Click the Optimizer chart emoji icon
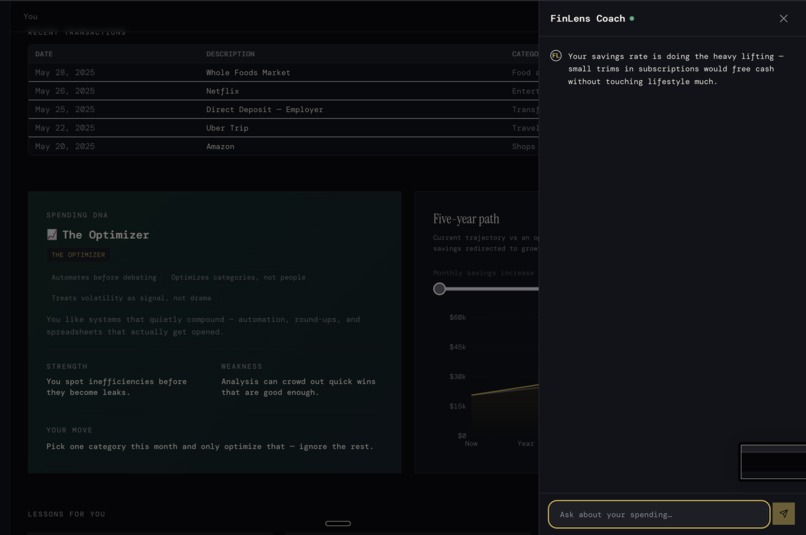The image size is (806, 535). [52, 234]
